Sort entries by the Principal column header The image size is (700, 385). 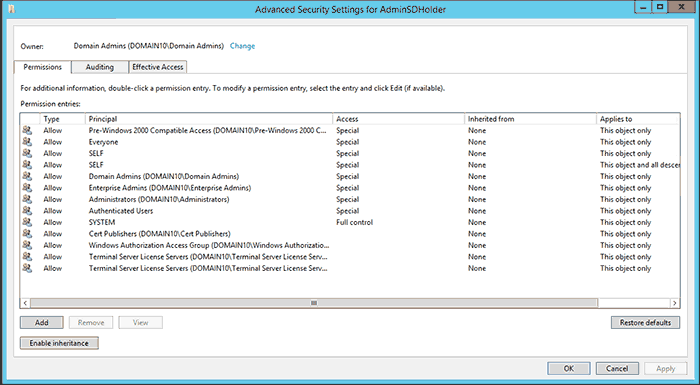coord(209,119)
